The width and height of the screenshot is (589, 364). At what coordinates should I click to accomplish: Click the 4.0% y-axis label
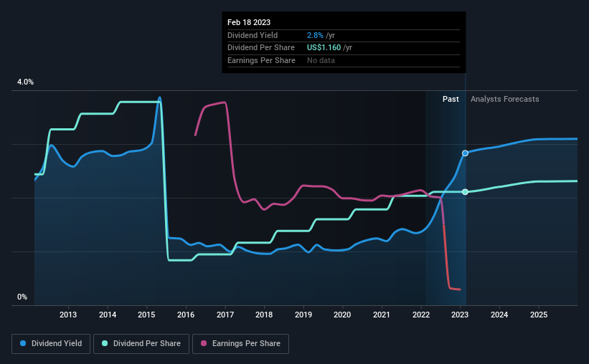click(25, 82)
